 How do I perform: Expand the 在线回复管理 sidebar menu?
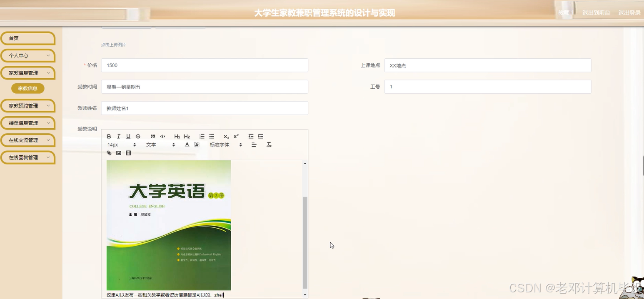tap(27, 157)
